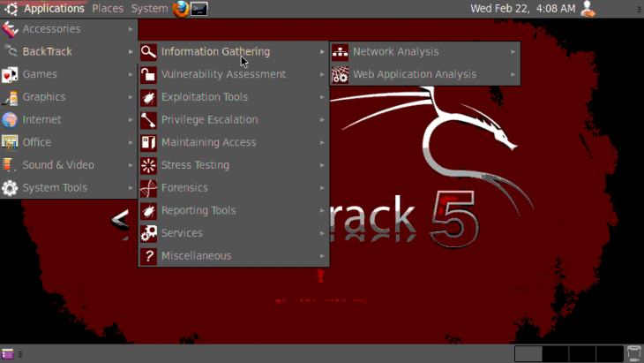Image resolution: width=644 pixels, height=363 pixels.
Task: Click the System Tools gear icon
Action: point(10,188)
